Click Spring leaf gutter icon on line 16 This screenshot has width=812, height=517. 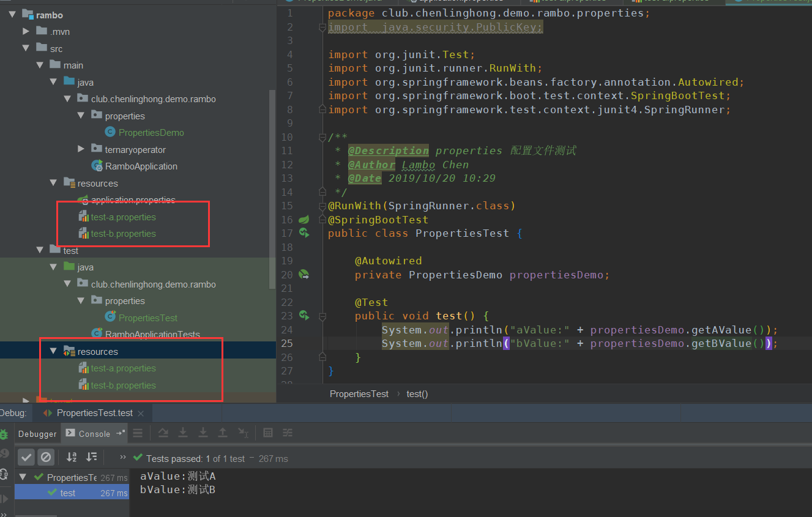click(304, 219)
